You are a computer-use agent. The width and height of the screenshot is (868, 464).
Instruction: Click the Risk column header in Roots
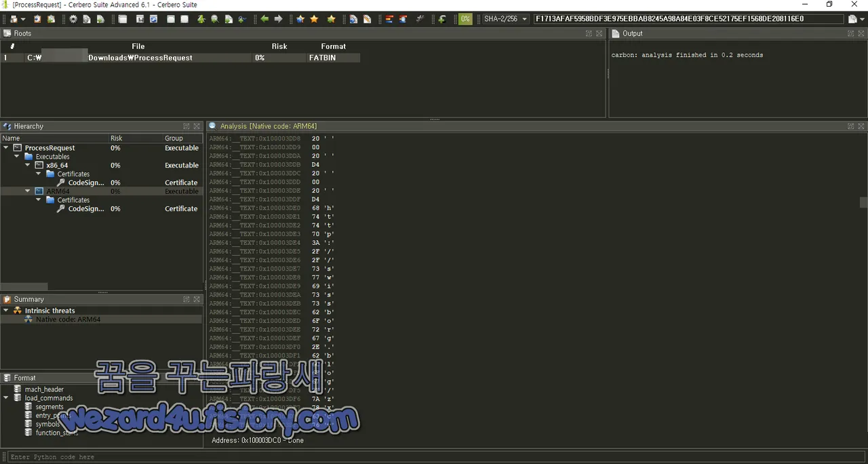[x=279, y=46]
